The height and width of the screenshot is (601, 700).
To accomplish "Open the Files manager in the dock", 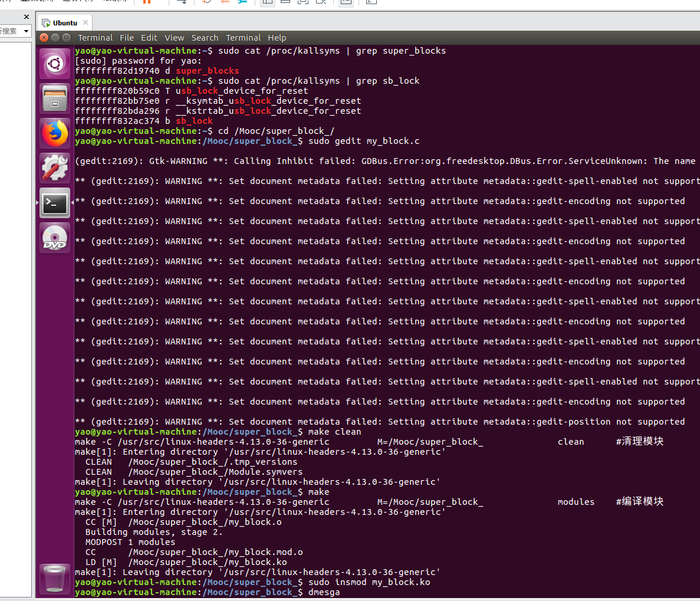I will coord(54,98).
